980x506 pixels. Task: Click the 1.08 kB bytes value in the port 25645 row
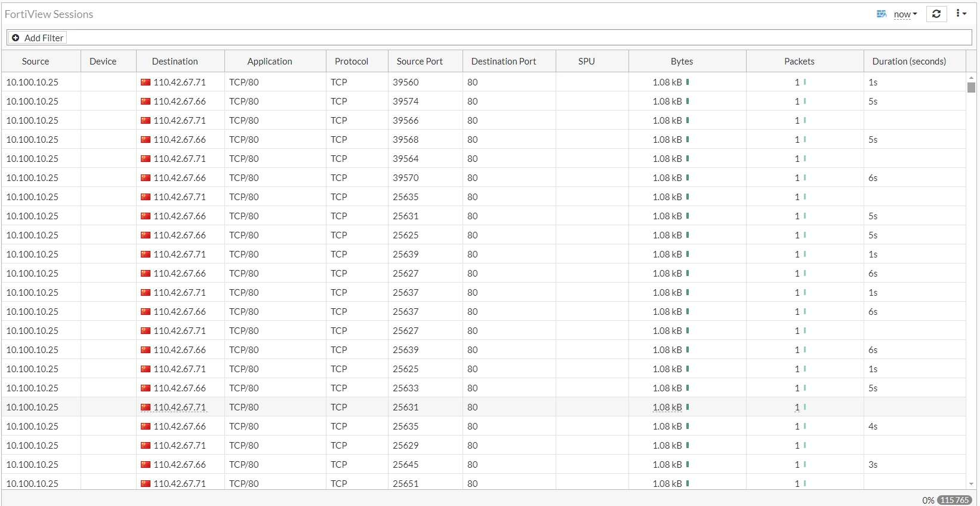point(667,465)
